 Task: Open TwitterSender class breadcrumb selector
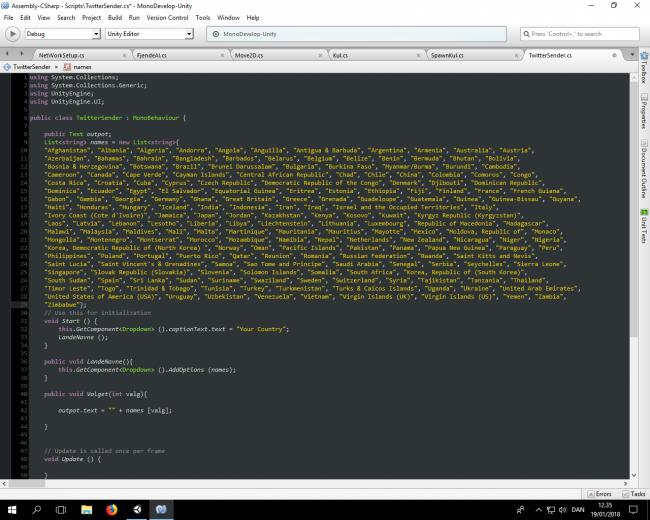click(x=27, y=67)
